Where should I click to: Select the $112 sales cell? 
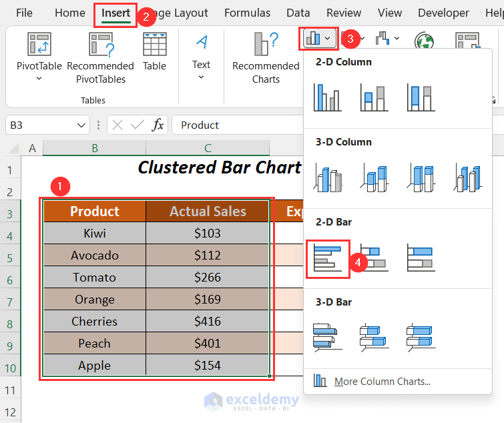pos(208,255)
